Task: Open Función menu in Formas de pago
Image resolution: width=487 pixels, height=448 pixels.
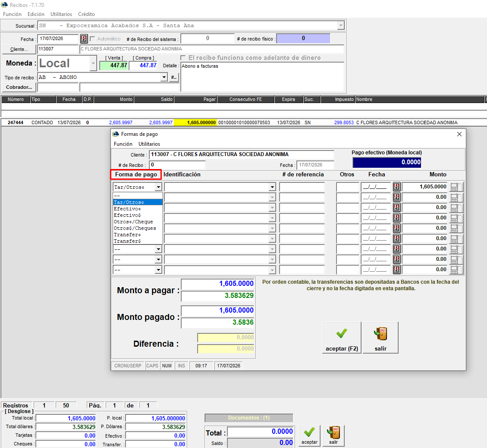Action: coord(123,144)
